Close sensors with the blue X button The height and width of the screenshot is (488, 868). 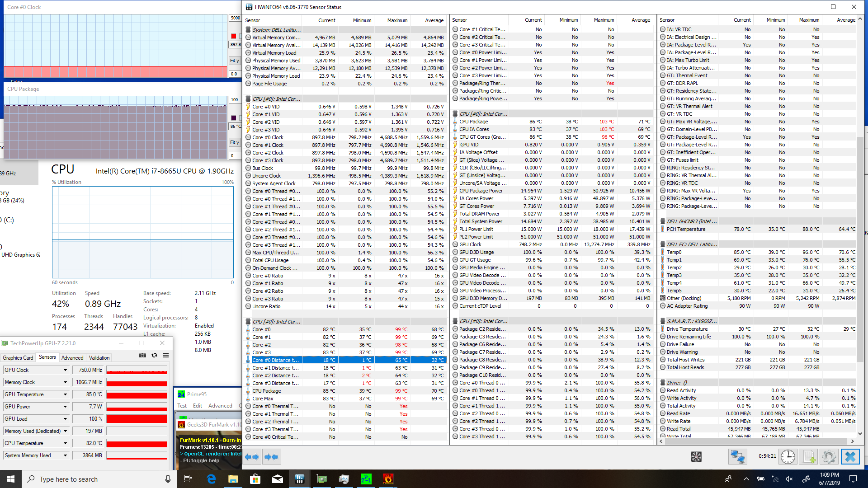[850, 457]
